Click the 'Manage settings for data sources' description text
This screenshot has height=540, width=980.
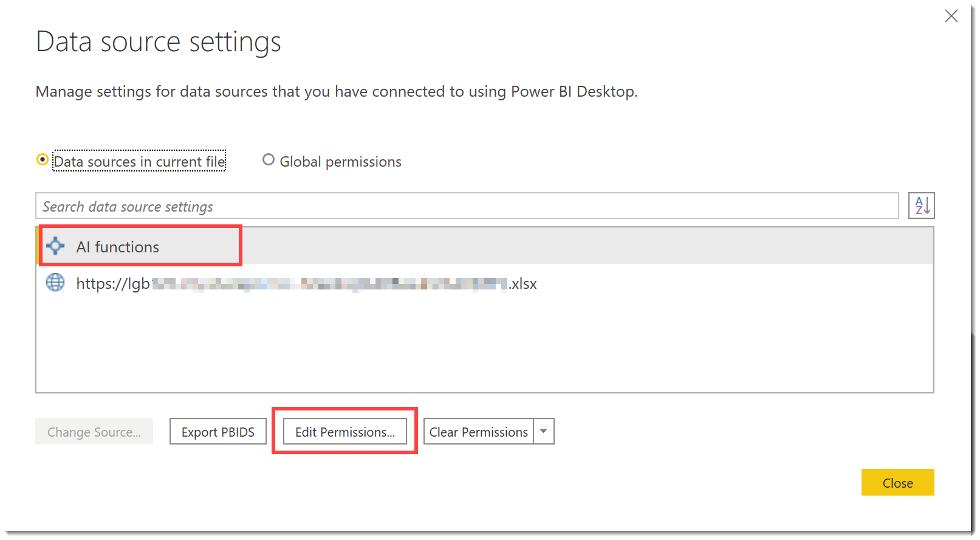pyautogui.click(x=337, y=92)
